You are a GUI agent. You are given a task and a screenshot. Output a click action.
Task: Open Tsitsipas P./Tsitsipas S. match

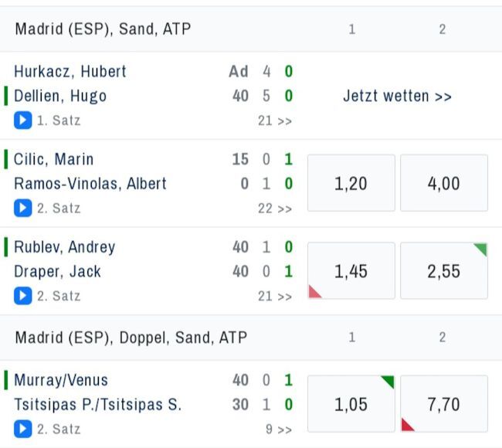pyautogui.click(x=97, y=405)
